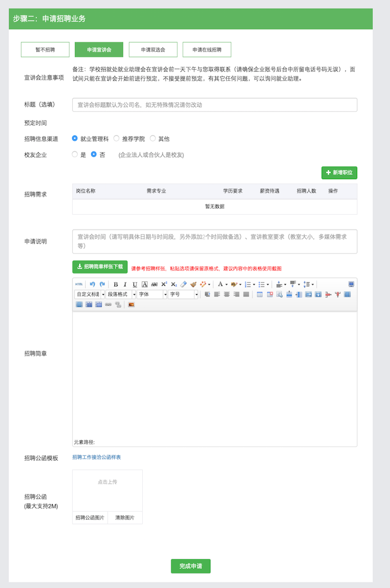The width and height of the screenshot is (390, 588).
Task: Click the undo arrow icon
Action: point(92,284)
